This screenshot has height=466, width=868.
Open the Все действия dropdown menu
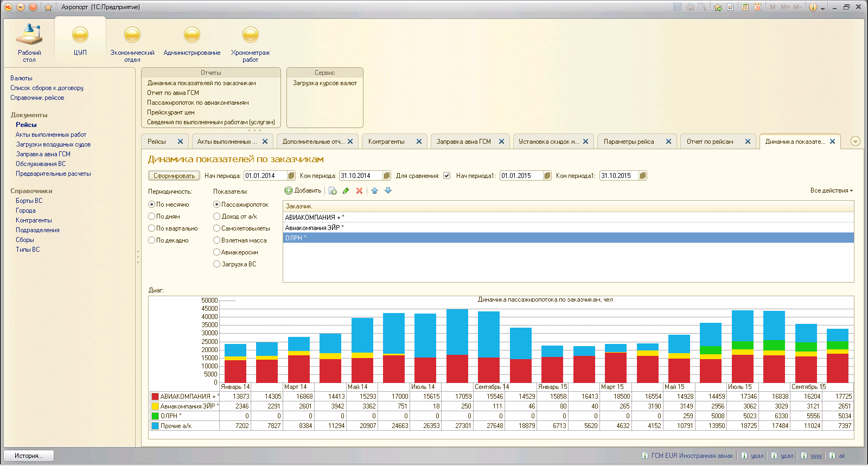(x=831, y=190)
